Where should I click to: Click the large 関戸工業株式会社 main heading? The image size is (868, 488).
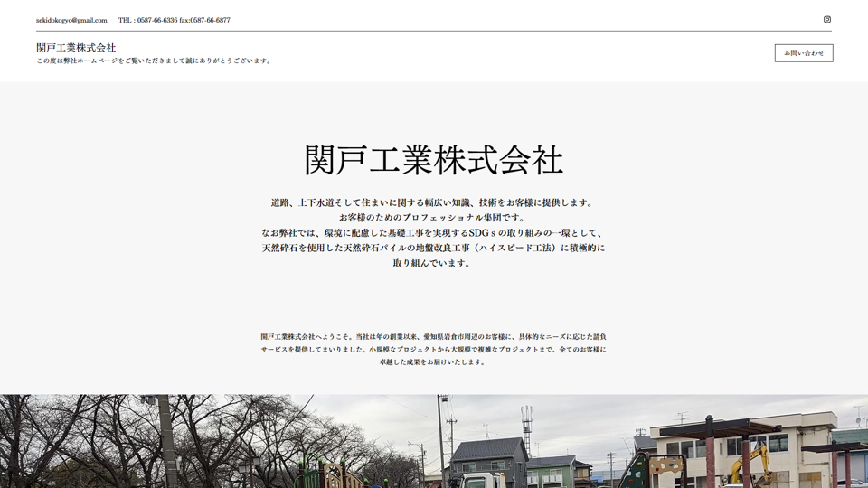coord(434,160)
